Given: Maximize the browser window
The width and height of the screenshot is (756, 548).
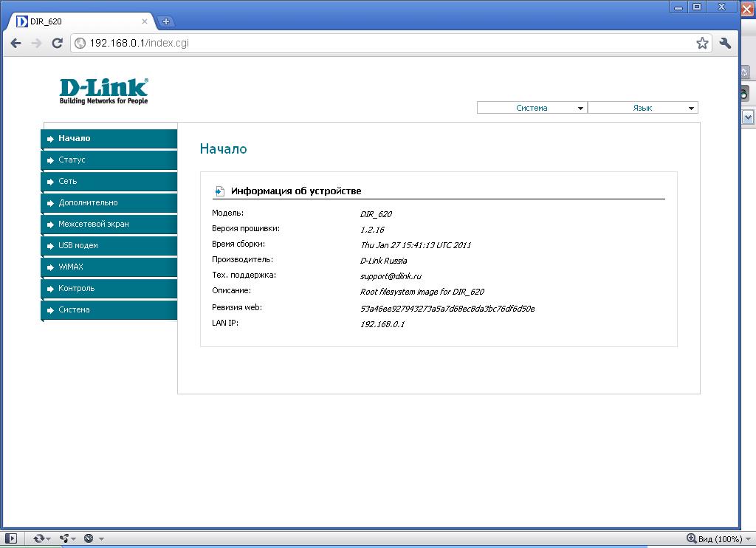Looking at the screenshot, I should click(697, 7).
